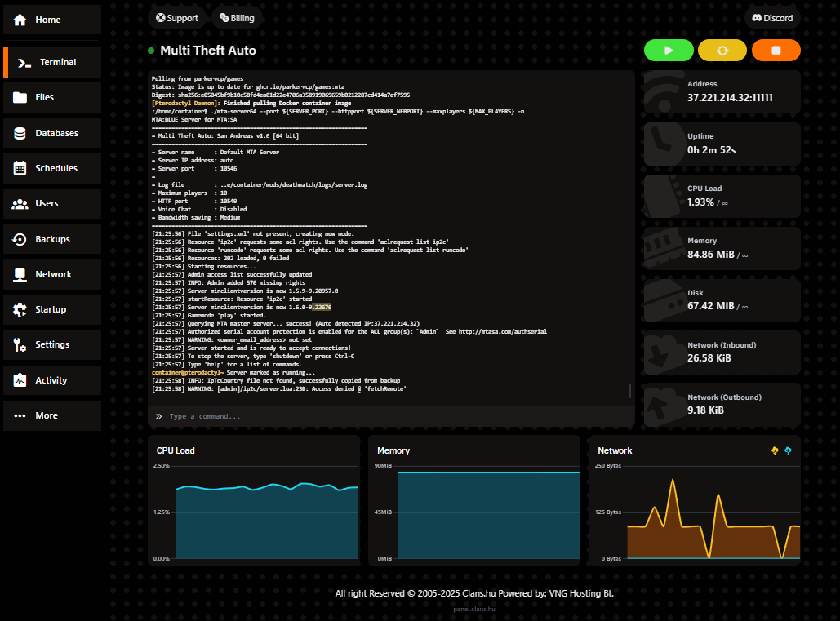Click the Discord logo icon
Screen dimensions: 840x621
757,18
